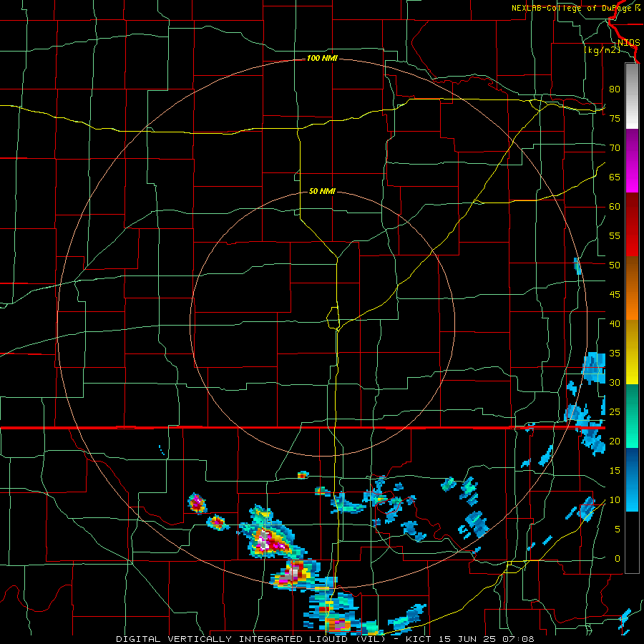Viewport: 644px width, 644px height.
Task: Click the "55" value on the VIL scale
Action: click(615, 235)
